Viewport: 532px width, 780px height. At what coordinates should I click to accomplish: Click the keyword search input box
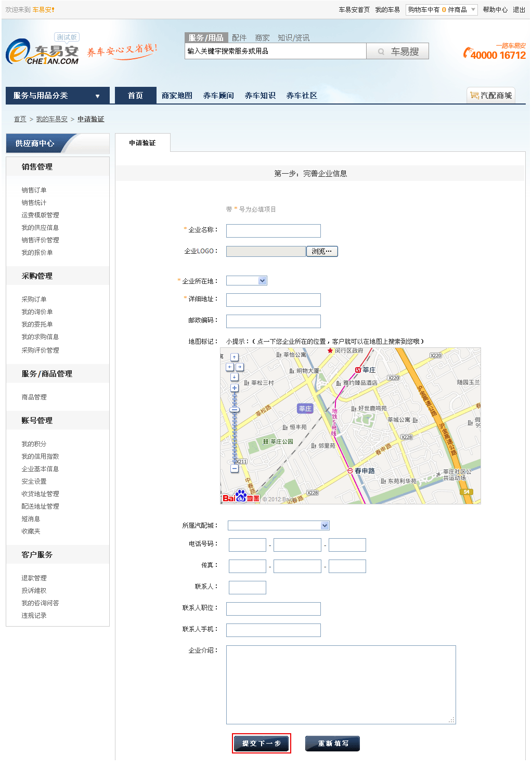pyautogui.click(x=276, y=51)
